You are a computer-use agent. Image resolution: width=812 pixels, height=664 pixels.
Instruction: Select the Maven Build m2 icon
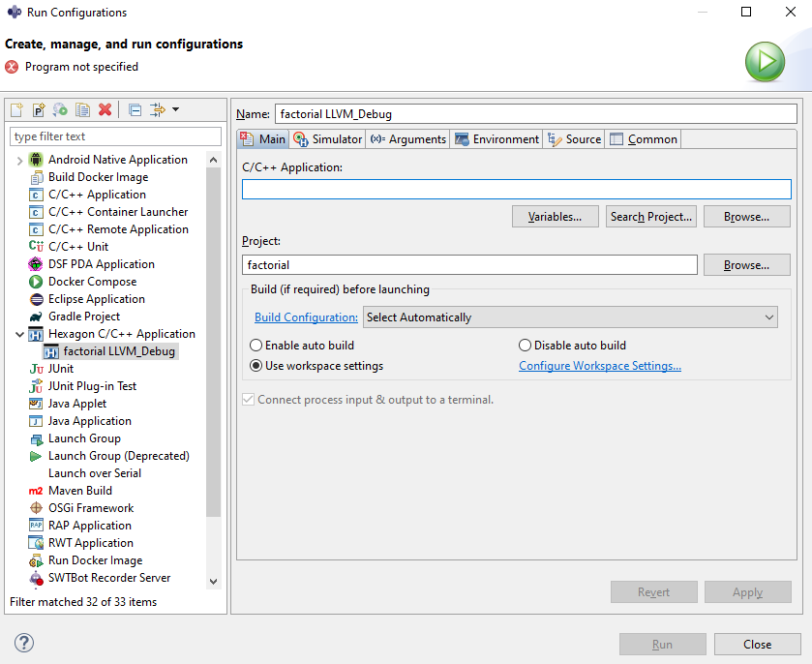pyautogui.click(x=36, y=491)
